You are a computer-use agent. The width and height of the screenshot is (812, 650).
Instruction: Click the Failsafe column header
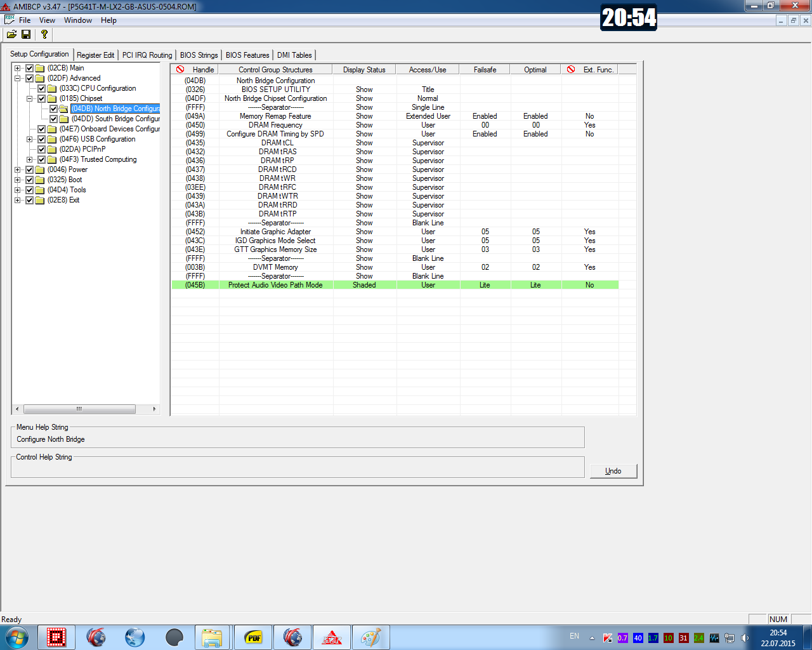[485, 70]
